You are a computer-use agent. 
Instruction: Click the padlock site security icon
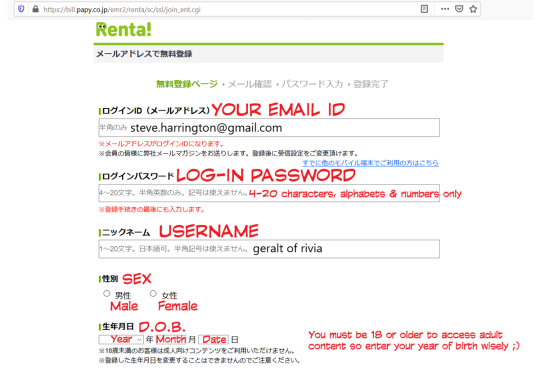pos(35,9)
